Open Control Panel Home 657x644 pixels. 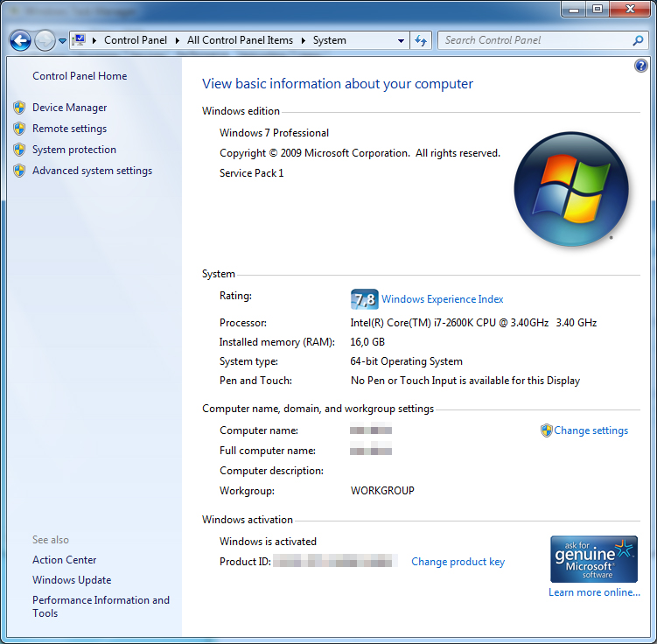[x=80, y=76]
